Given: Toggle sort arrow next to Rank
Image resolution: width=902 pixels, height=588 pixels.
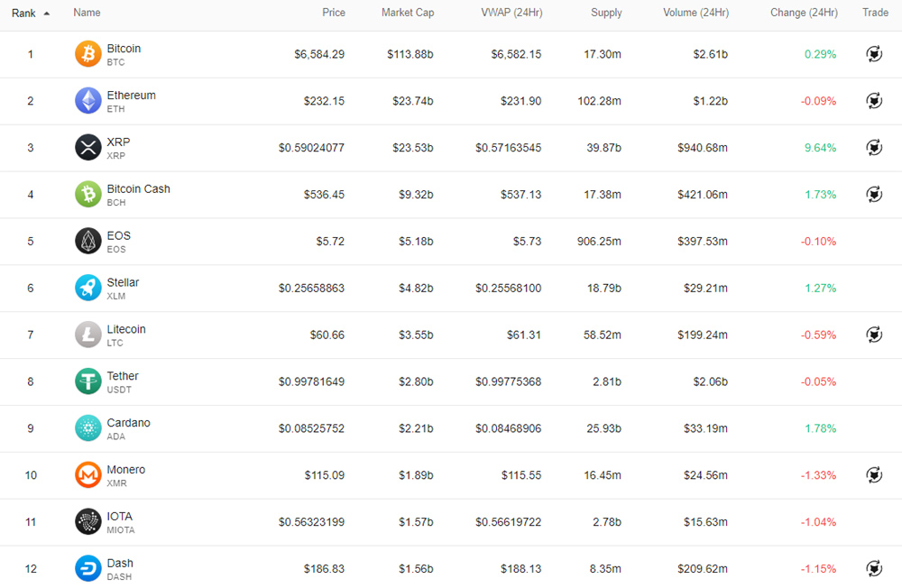Looking at the screenshot, I should point(47,14).
